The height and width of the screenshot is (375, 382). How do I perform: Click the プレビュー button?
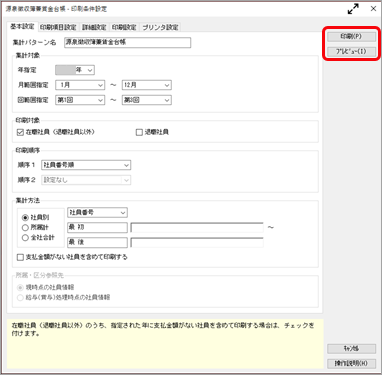[x=351, y=51]
